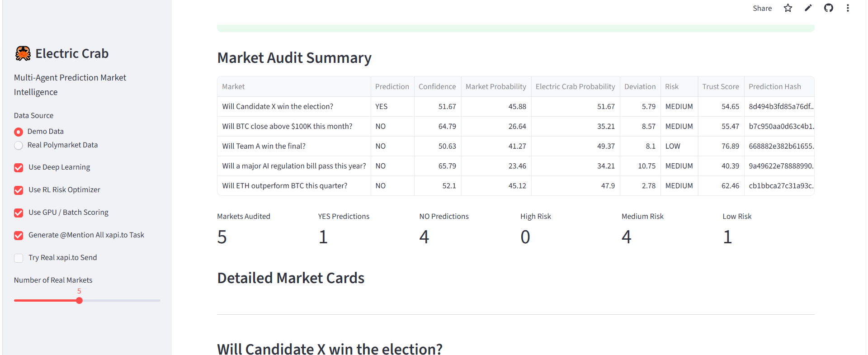Select 'Will ETH outperform BTC this quarter?' cell

pos(294,186)
